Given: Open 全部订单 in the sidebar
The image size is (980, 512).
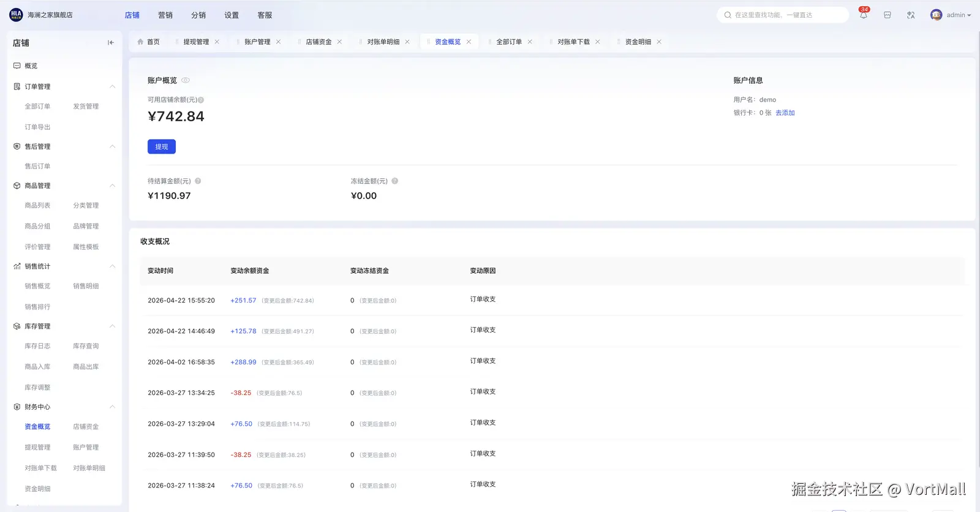Looking at the screenshot, I should pyautogui.click(x=37, y=107).
